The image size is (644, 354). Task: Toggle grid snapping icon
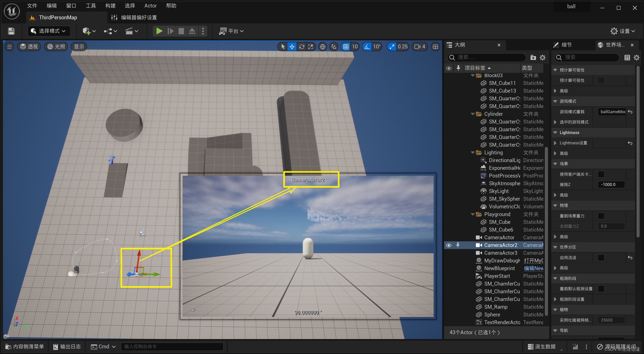[x=346, y=47]
